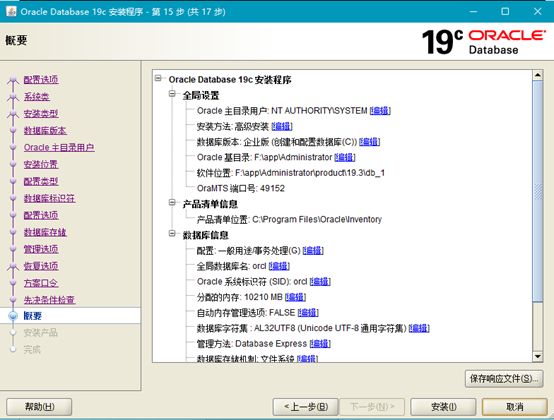Go to the 数据库版本 step
The image size is (554, 420).
click(x=45, y=131)
